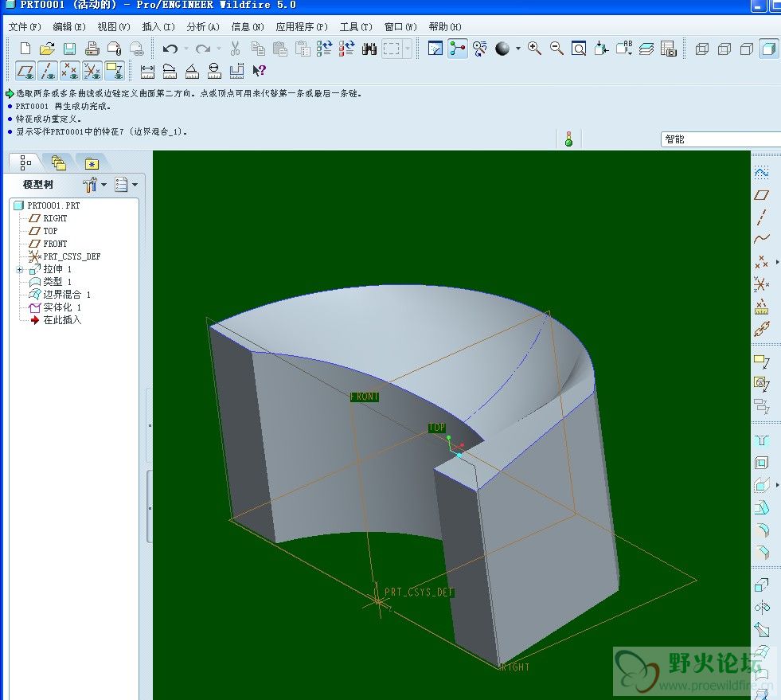Switch to shaded display style
Screen dimensions: 781x700
[768, 49]
